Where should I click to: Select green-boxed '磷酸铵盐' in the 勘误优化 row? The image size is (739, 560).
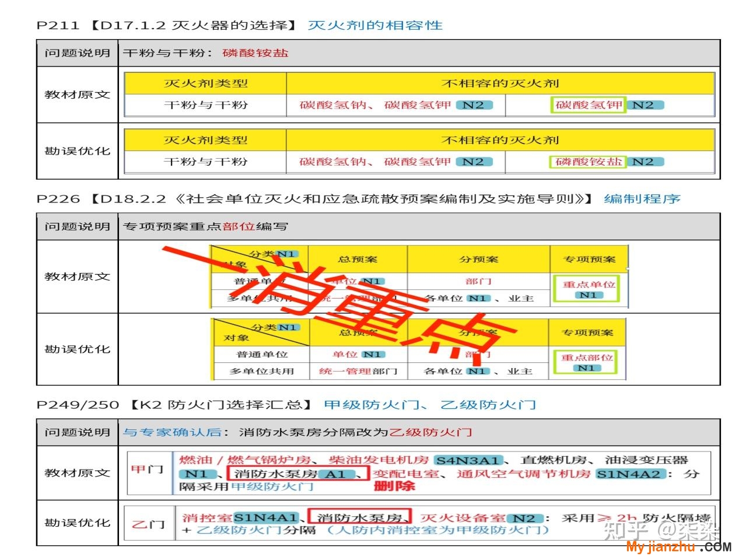click(x=589, y=162)
